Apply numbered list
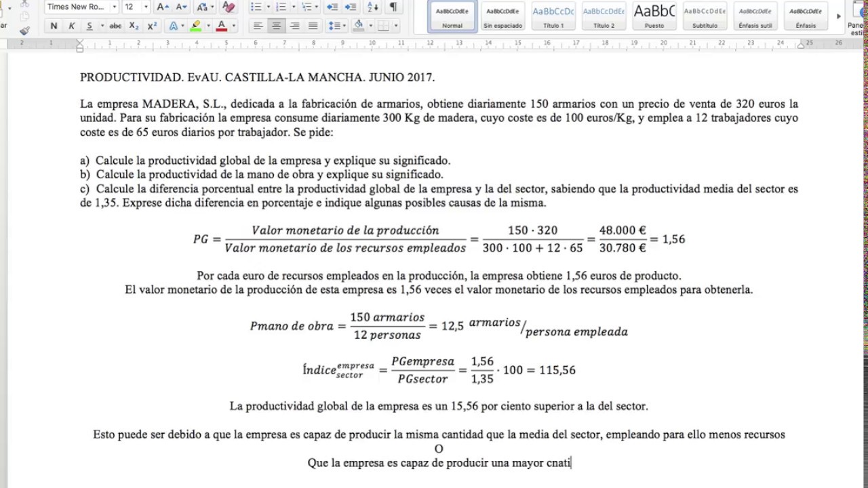Viewport: 868px width, 488px height. tap(281, 7)
